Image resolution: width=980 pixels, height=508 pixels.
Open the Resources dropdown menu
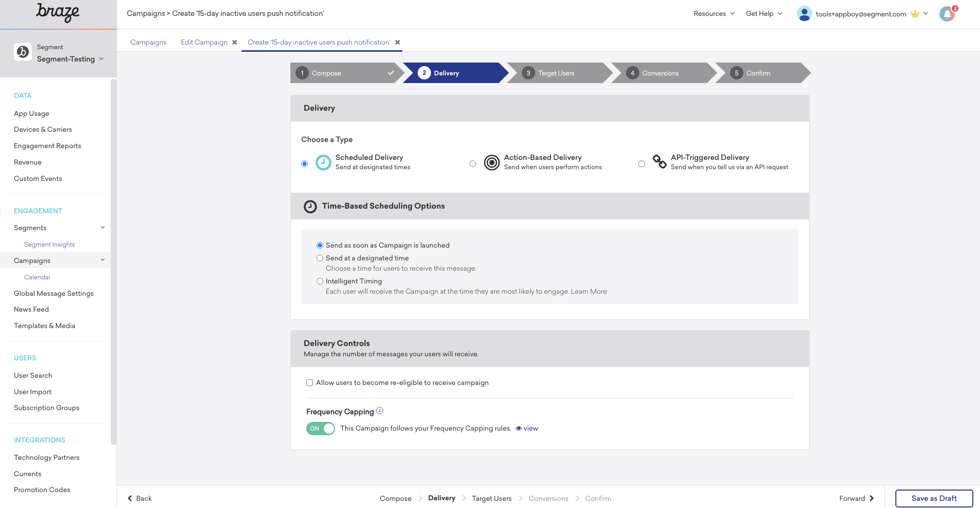tap(714, 14)
